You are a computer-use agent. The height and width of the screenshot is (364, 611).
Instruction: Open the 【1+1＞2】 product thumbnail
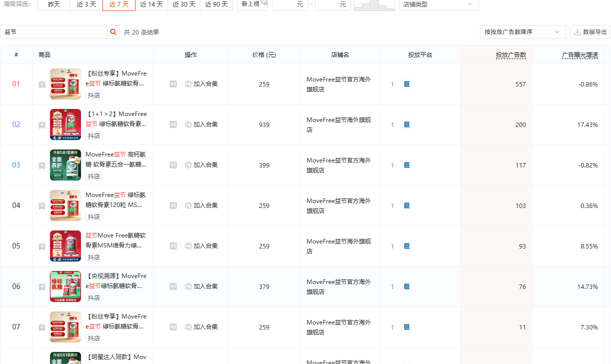point(65,124)
